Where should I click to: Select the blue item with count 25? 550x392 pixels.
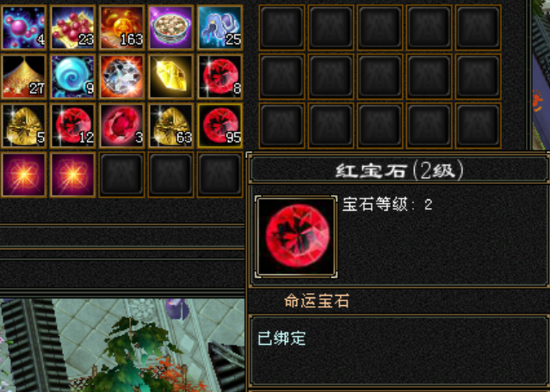pos(220,27)
